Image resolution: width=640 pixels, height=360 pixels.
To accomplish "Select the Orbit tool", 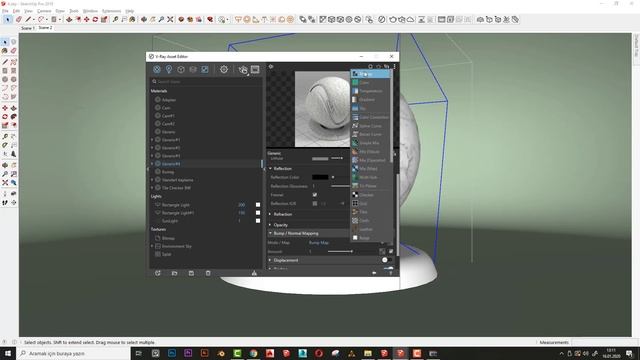I will click(144, 20).
